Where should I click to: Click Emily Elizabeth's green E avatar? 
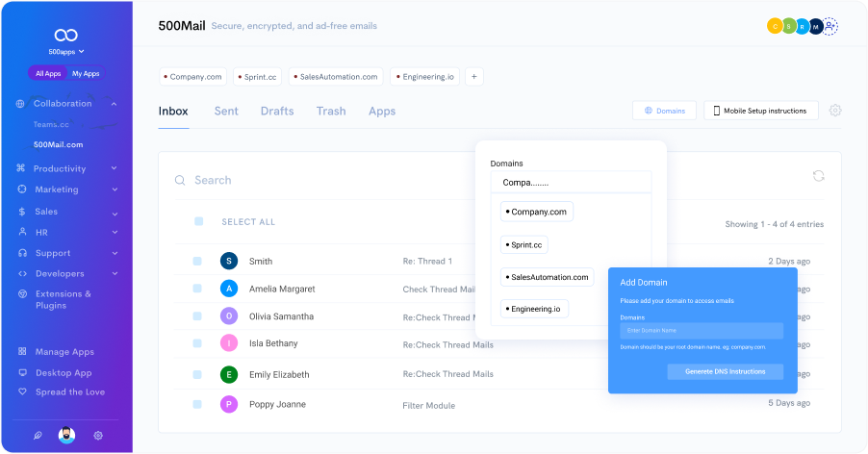[x=229, y=374]
